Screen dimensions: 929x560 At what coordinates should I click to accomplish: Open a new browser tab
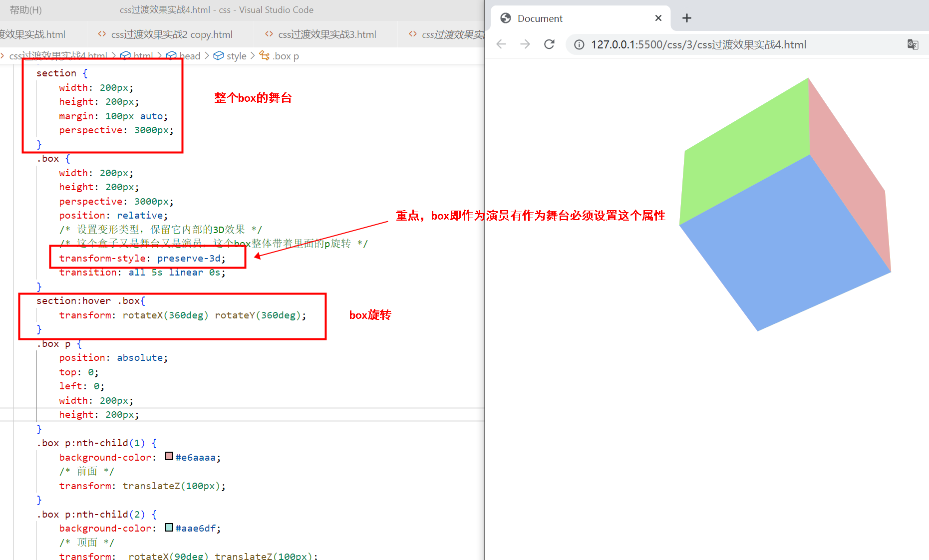coord(687,18)
